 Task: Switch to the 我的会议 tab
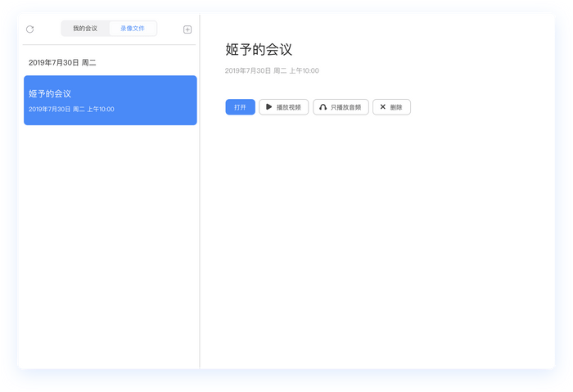[85, 29]
